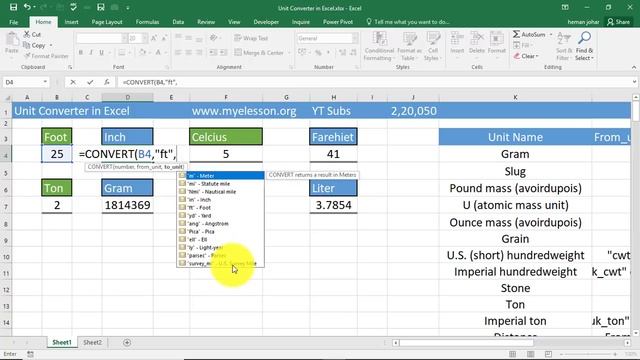Copy the selected content
The height and width of the screenshot is (360, 640).
35,45
